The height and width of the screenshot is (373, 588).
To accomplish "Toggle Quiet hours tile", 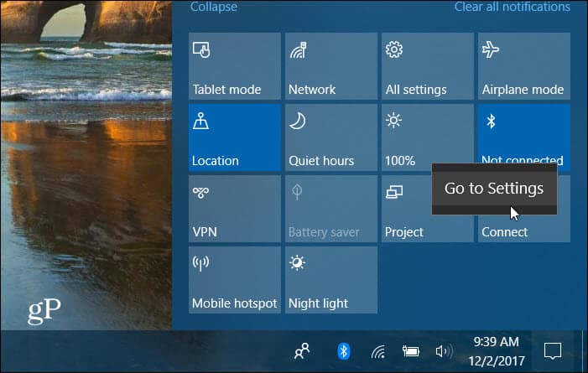I will pyautogui.click(x=331, y=137).
